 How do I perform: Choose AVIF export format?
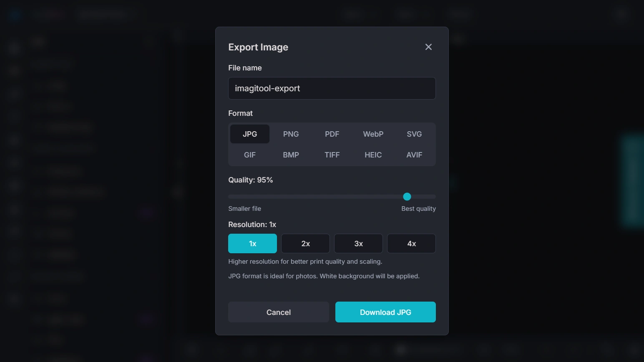[414, 155]
